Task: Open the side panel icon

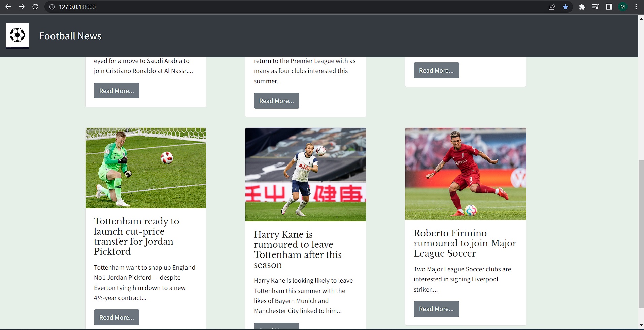Action: click(x=609, y=7)
